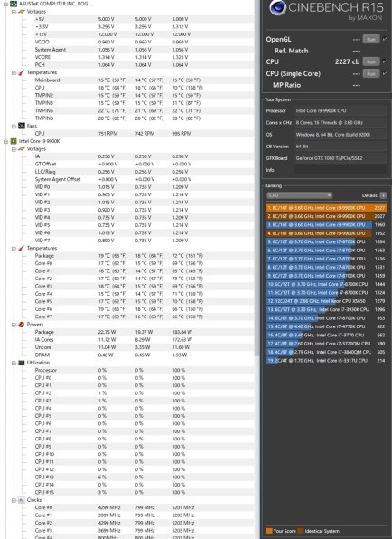Collapse the motherboard Temperatures group
The width and height of the screenshot is (392, 539).
point(14,72)
